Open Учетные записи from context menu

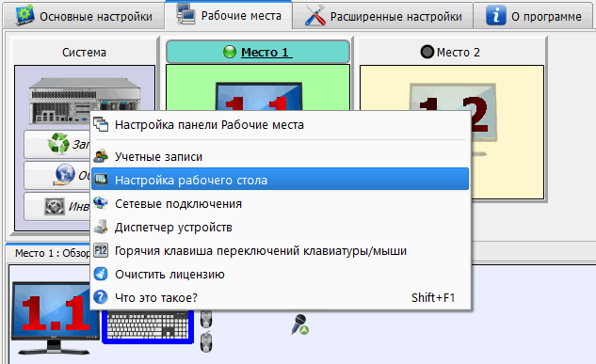click(281, 156)
